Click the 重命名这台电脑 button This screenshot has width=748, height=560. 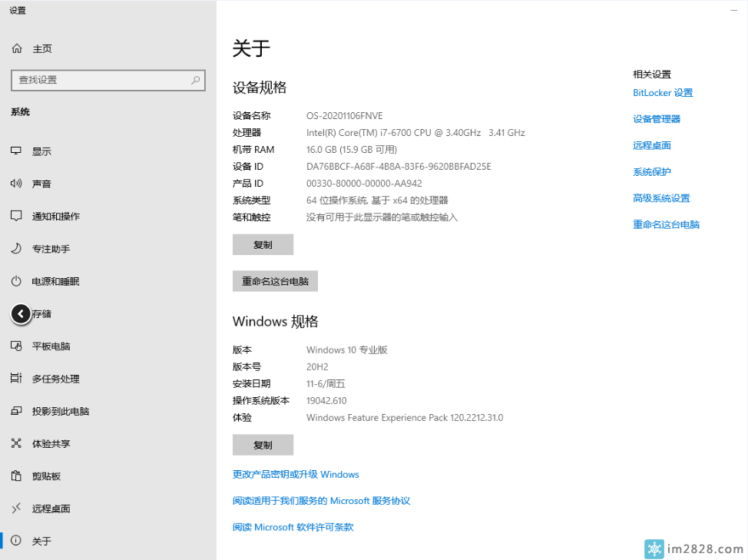click(275, 281)
